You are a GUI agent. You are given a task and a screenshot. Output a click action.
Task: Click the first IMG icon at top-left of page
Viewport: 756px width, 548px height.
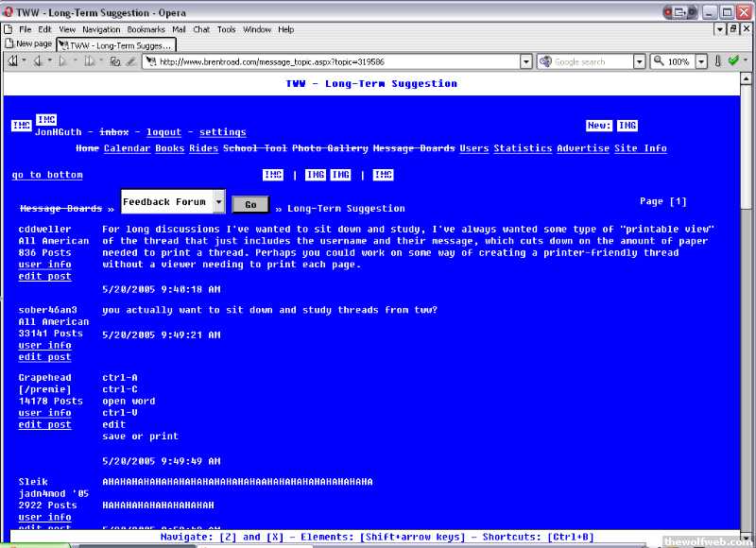click(x=21, y=126)
